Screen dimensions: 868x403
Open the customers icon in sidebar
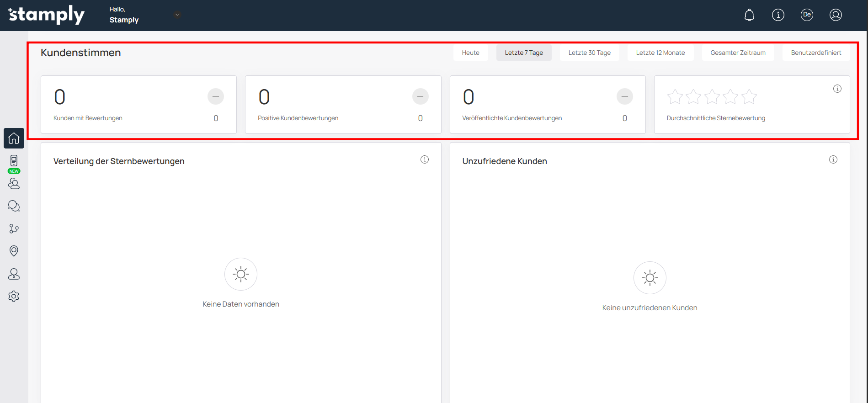coord(14,184)
